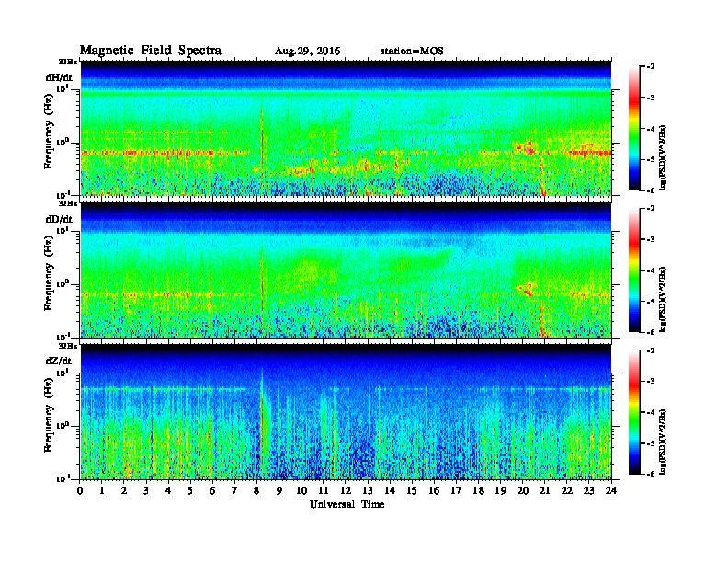This screenshot has width=728, height=563.
Task: Click the hour "18" time axis tick label
Action: 478,491
